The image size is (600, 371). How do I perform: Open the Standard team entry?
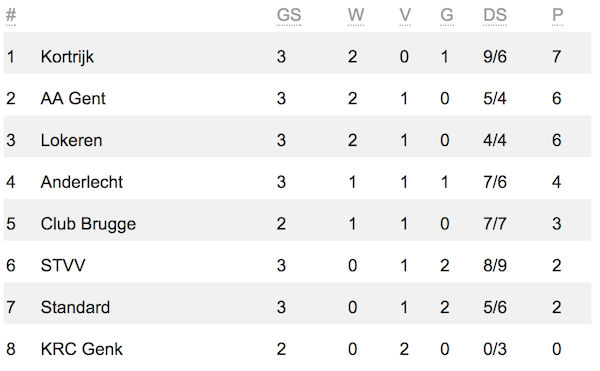297,307
